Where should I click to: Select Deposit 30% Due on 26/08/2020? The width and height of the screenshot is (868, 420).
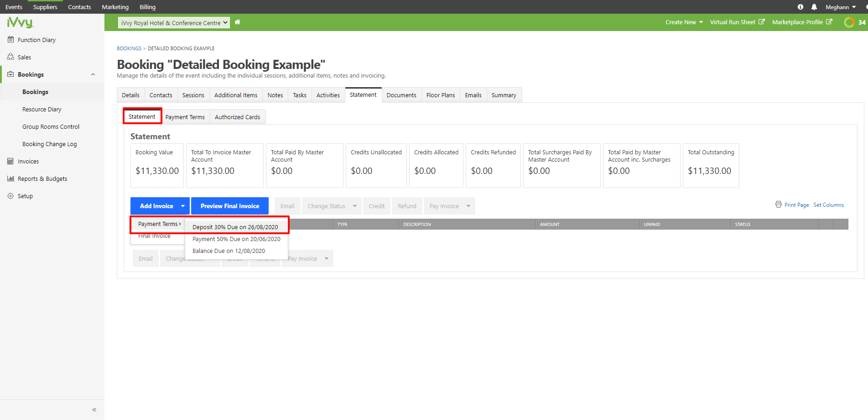coord(236,227)
